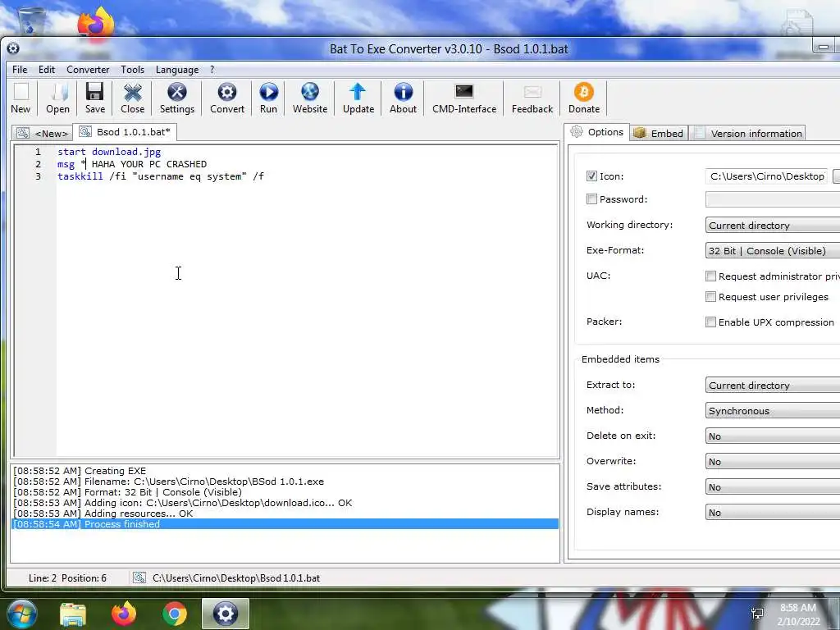Image resolution: width=840 pixels, height=630 pixels.
Task: Toggle the Icon checkbox
Action: (x=591, y=176)
